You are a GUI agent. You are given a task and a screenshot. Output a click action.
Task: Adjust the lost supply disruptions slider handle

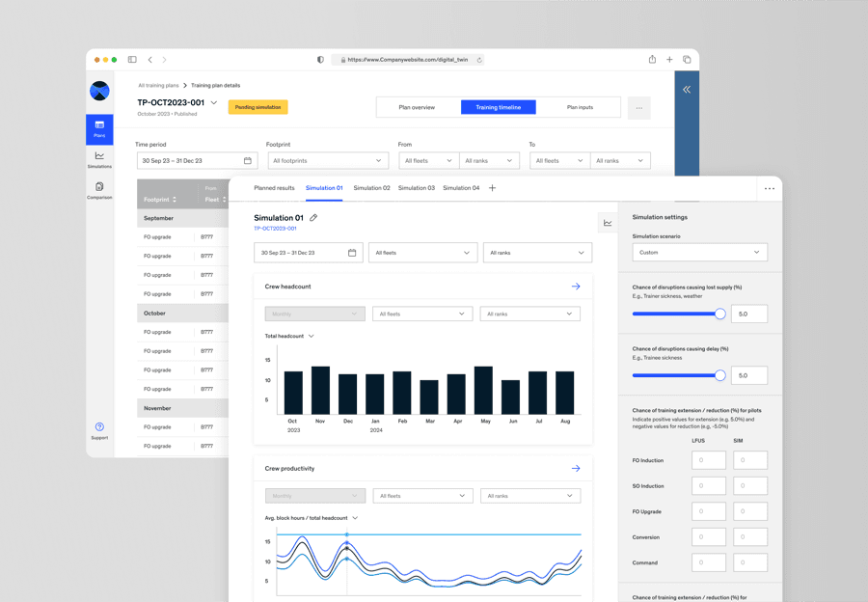720,314
